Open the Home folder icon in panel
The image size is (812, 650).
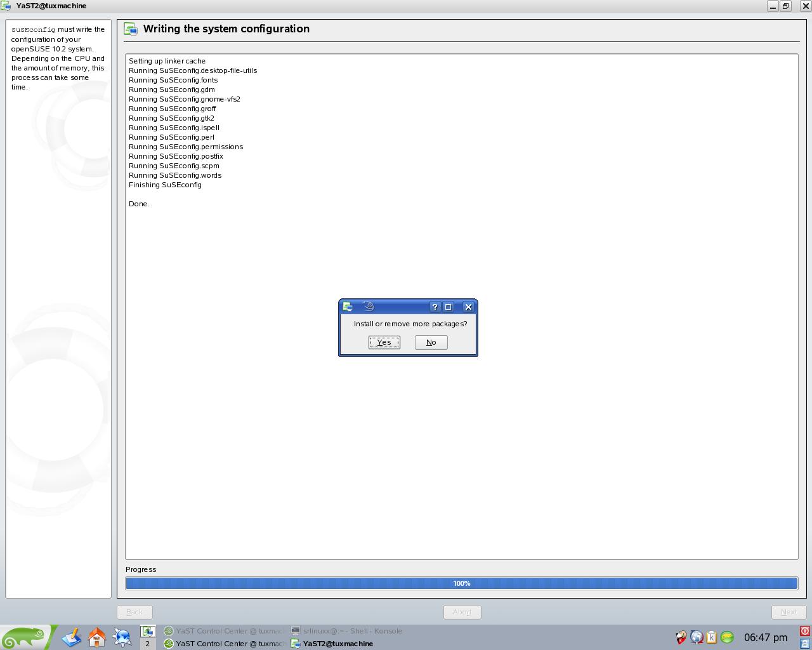97,637
